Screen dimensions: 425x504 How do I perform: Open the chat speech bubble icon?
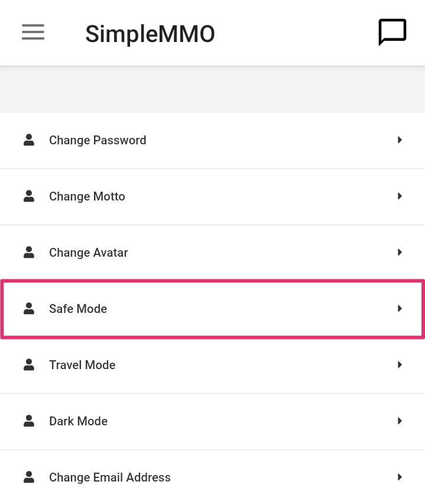coord(392,32)
